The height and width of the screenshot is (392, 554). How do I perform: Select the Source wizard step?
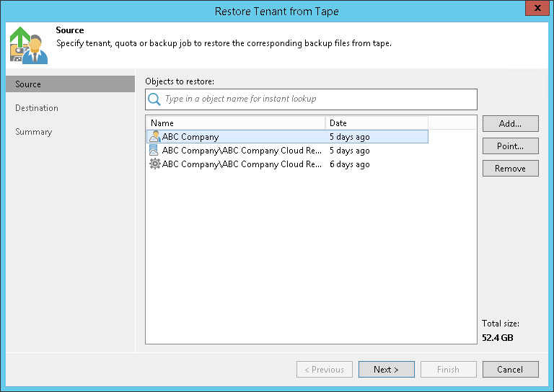pyautogui.click(x=29, y=84)
